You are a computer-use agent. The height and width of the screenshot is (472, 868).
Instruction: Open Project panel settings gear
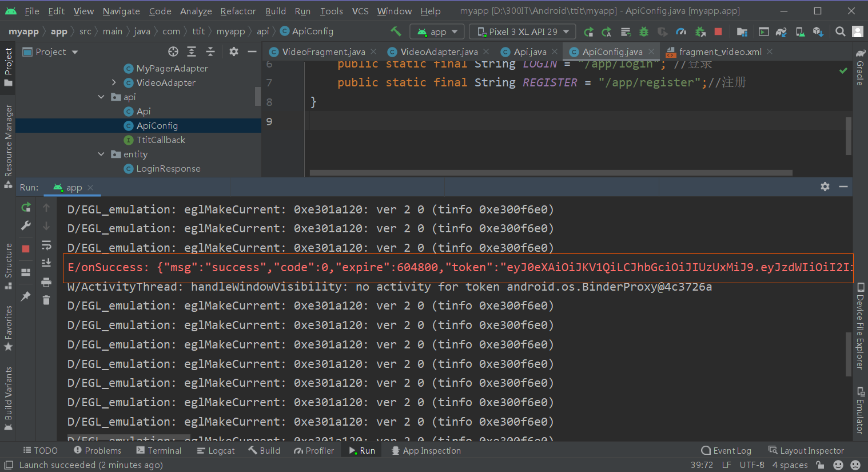[233, 52]
